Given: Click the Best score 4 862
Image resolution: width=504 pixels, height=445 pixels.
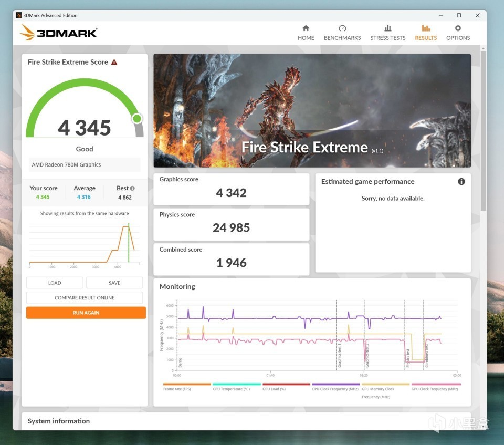Looking at the screenshot, I should pyautogui.click(x=125, y=197).
